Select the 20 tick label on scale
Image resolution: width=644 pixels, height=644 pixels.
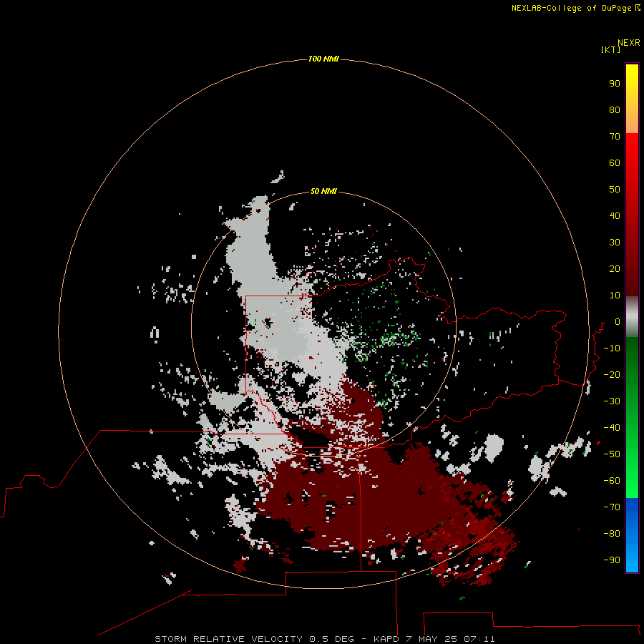[x=615, y=269]
